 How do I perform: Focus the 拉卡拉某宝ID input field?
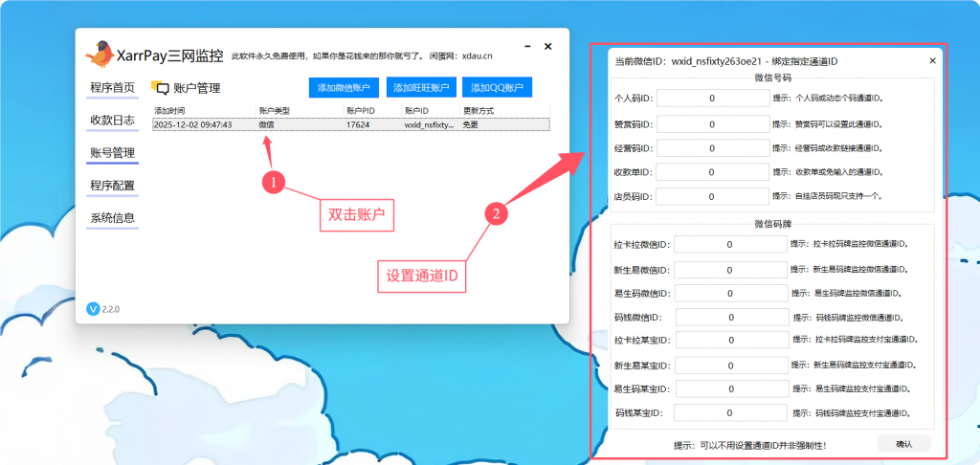pyautogui.click(x=732, y=340)
